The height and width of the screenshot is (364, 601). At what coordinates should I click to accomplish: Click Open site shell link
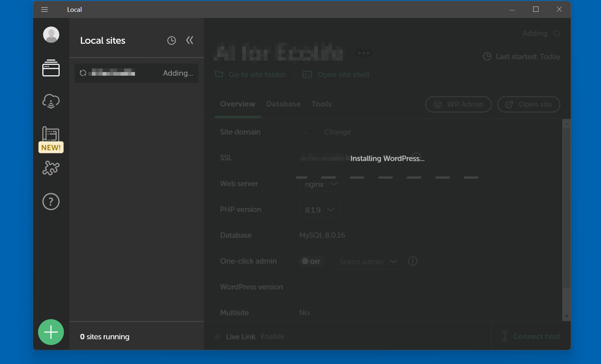click(336, 75)
